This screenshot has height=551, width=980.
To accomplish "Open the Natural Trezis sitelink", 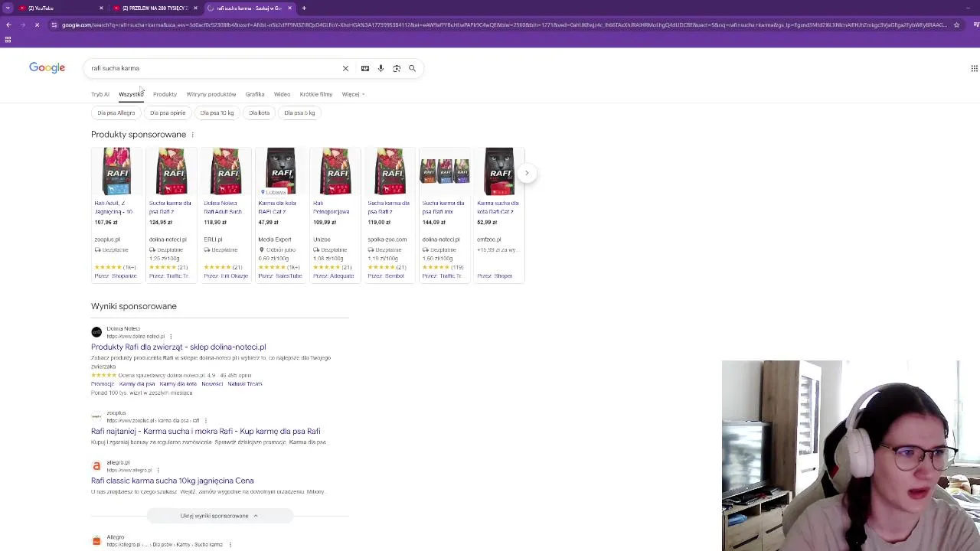I will (245, 384).
